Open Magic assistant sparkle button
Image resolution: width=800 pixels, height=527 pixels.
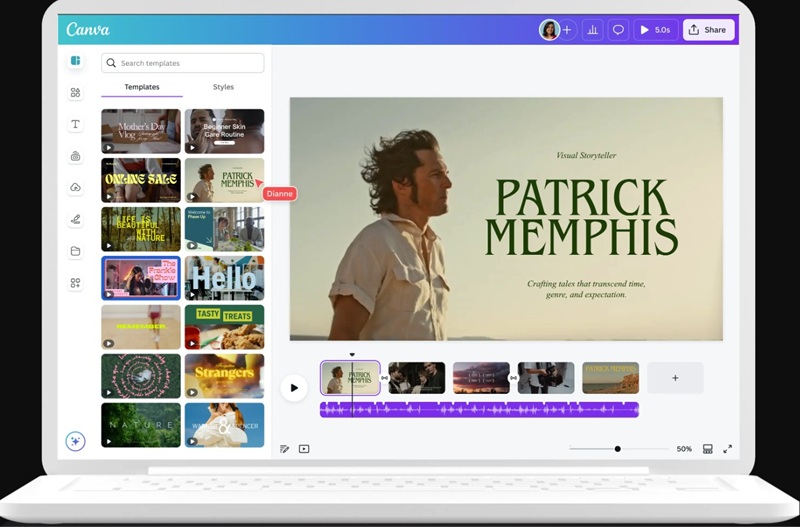tap(76, 441)
